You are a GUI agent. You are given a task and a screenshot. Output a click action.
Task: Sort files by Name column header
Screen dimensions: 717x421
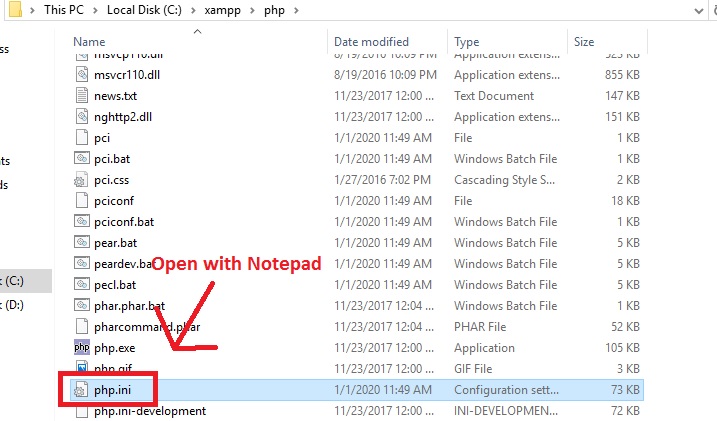[89, 42]
